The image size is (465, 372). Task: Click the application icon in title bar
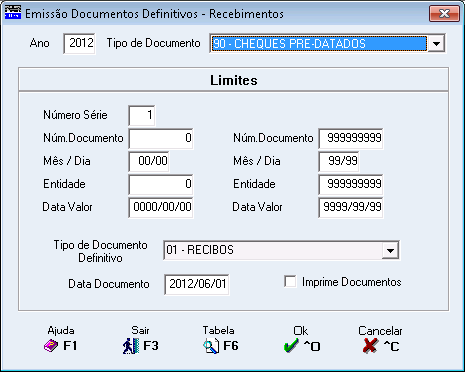(x=13, y=13)
